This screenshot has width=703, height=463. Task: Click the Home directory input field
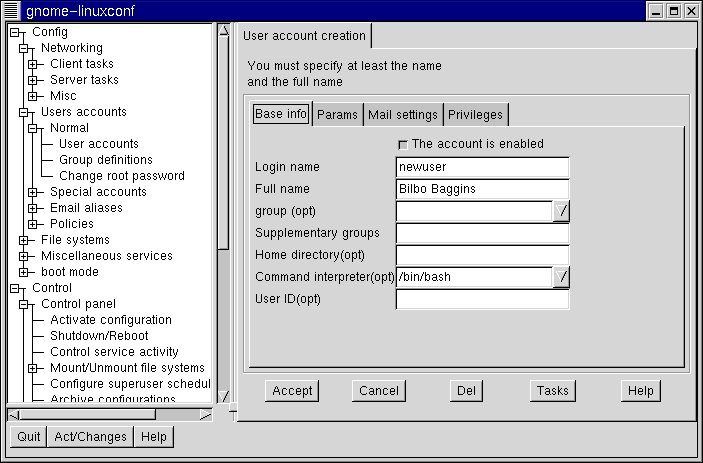pos(482,255)
